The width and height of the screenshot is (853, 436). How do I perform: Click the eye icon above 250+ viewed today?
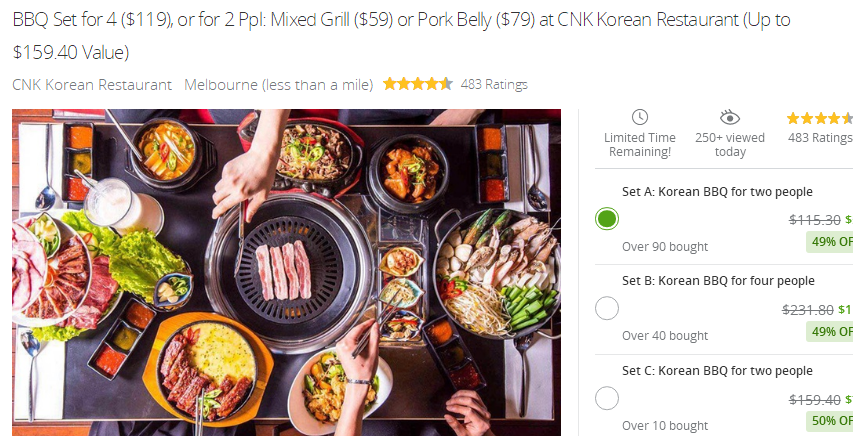[x=730, y=117]
